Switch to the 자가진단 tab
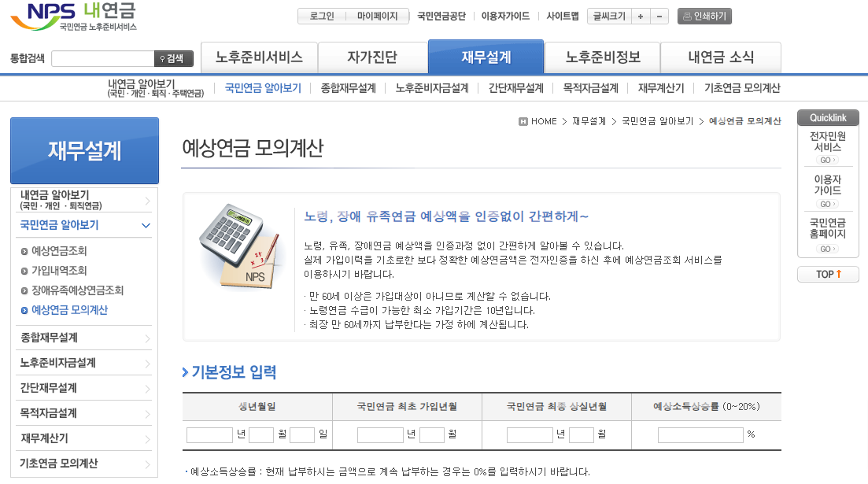 coord(371,57)
